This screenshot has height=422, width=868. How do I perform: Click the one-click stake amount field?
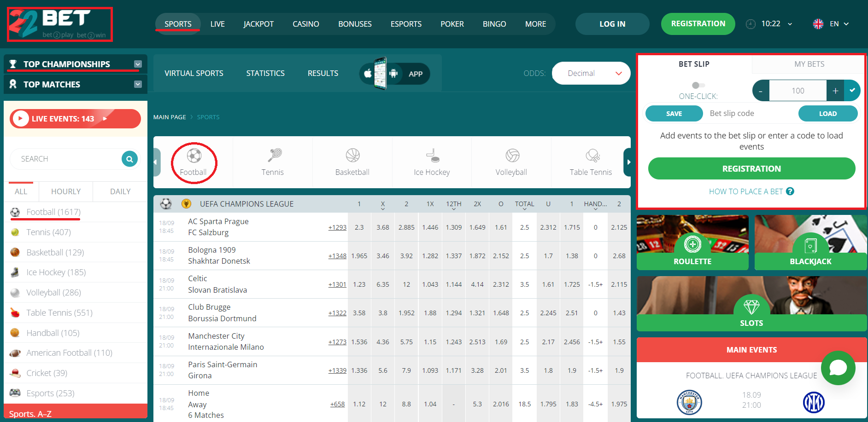click(x=798, y=91)
